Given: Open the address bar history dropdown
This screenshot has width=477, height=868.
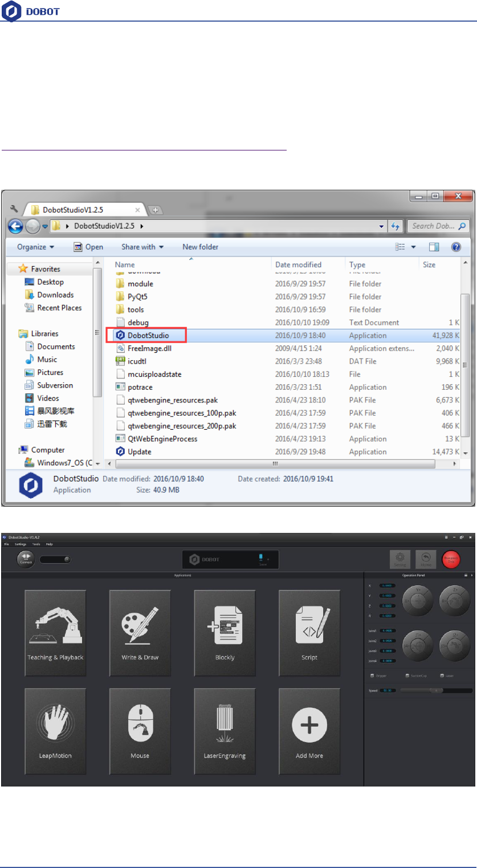Looking at the screenshot, I should pos(382,226).
